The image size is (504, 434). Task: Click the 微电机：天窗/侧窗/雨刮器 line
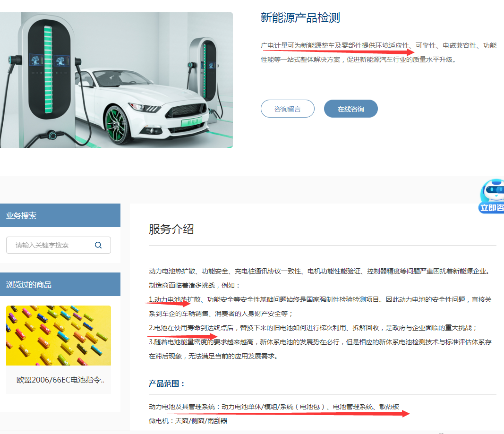[x=188, y=420]
